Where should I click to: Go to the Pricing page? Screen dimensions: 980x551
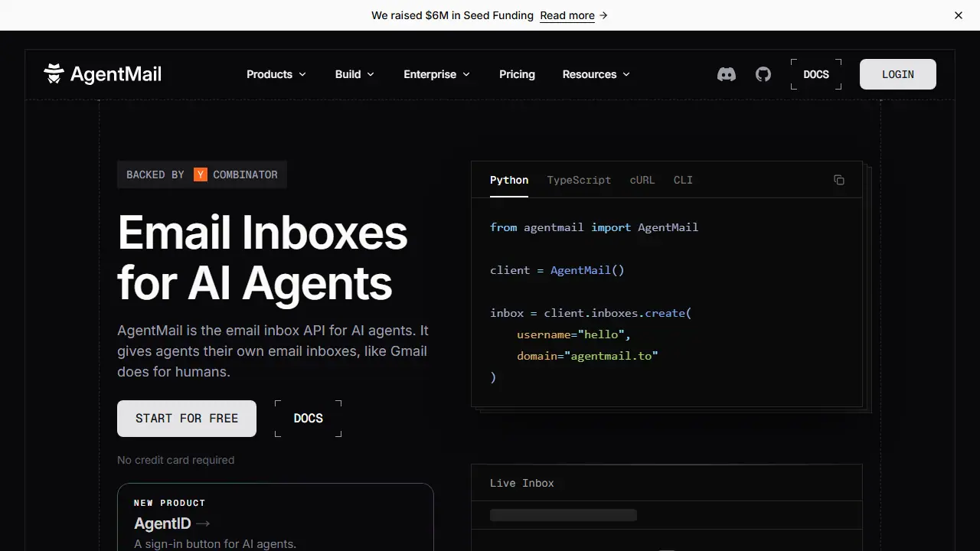(x=517, y=74)
